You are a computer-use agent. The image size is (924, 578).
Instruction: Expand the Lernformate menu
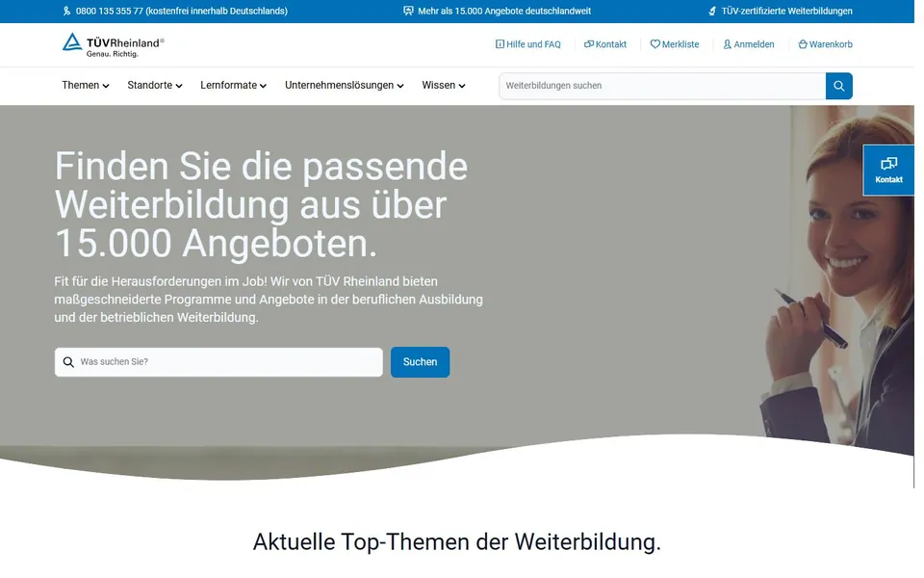(233, 86)
